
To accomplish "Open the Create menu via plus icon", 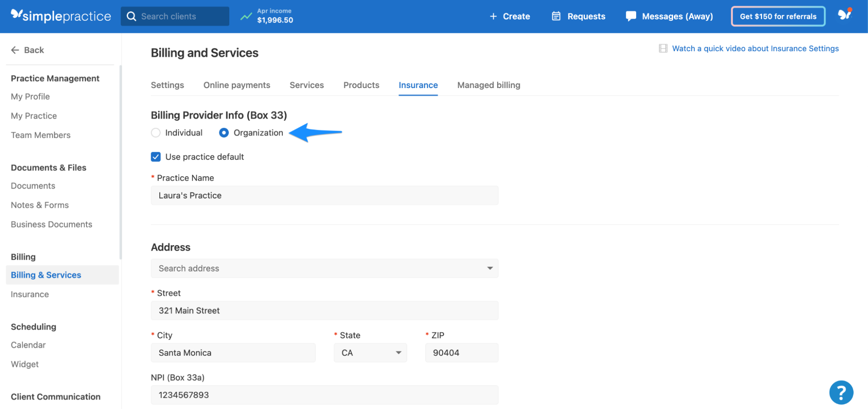I will click(493, 16).
